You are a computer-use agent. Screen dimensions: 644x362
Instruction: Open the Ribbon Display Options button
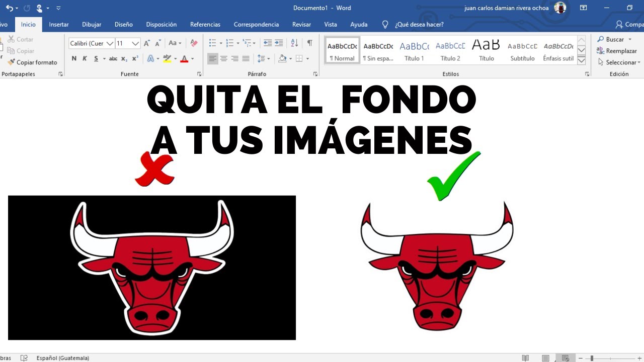pyautogui.click(x=584, y=8)
